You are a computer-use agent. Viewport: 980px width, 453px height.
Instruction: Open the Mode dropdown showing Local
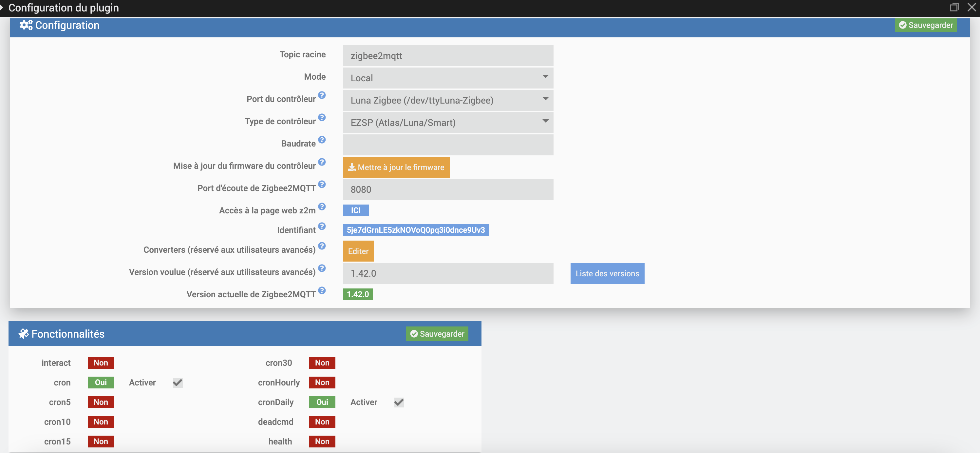(447, 78)
